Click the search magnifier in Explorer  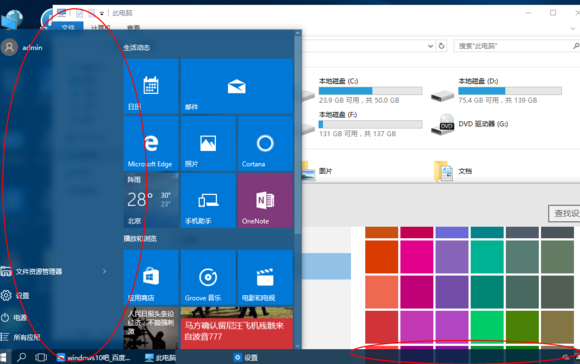click(576, 46)
